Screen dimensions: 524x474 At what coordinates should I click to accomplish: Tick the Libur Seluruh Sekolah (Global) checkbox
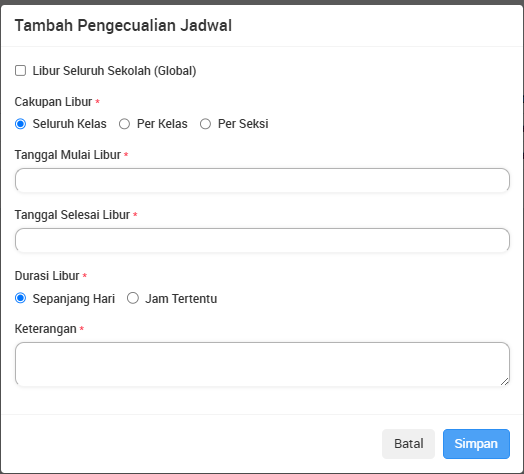coord(20,71)
